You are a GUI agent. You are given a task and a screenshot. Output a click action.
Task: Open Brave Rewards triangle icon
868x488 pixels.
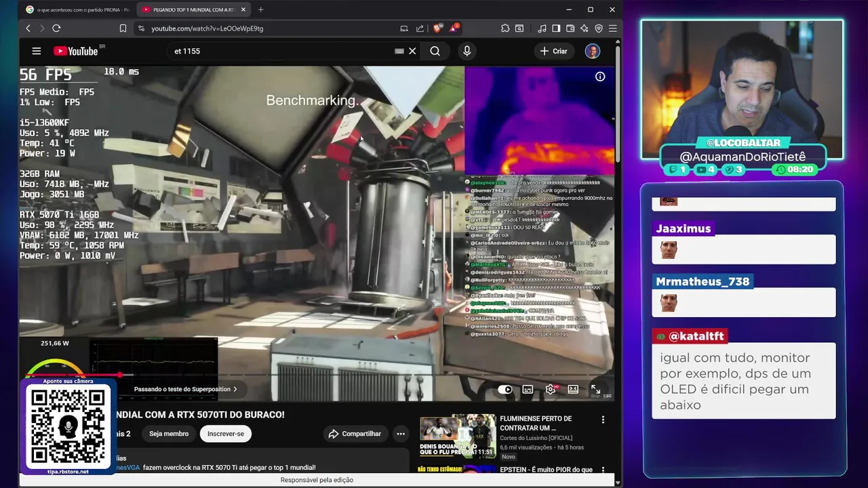454,28
